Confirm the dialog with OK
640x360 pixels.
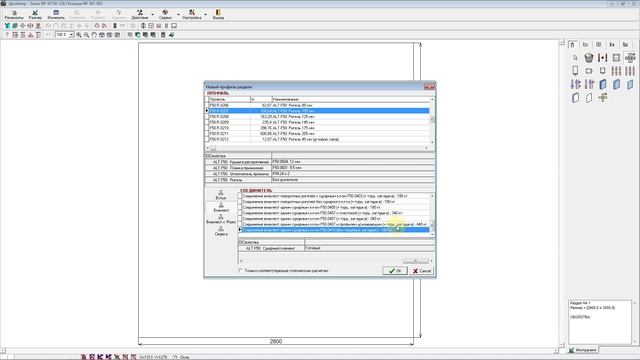click(x=395, y=271)
